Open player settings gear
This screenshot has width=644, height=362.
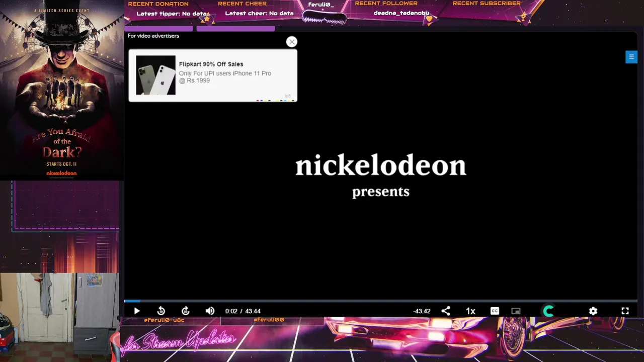tap(593, 311)
